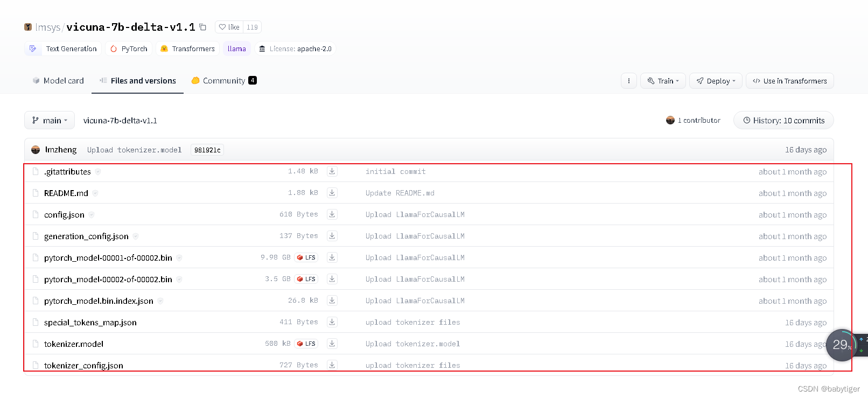The height and width of the screenshot is (398, 868).
Task: Open the lmsys organization page
Action: [48, 27]
